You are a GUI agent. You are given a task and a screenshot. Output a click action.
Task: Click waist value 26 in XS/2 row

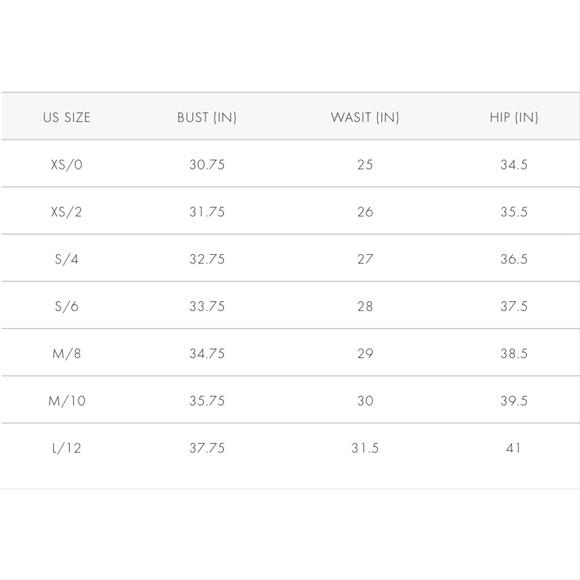click(x=365, y=212)
